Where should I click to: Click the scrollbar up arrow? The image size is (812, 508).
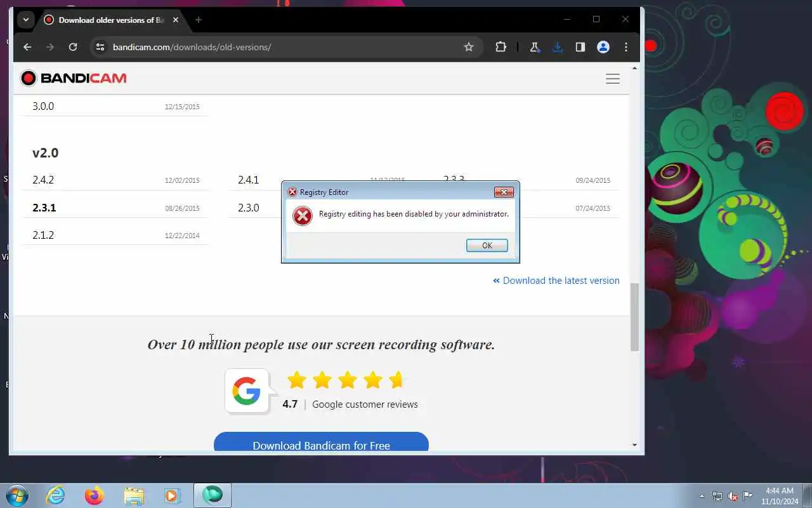pyautogui.click(x=634, y=67)
